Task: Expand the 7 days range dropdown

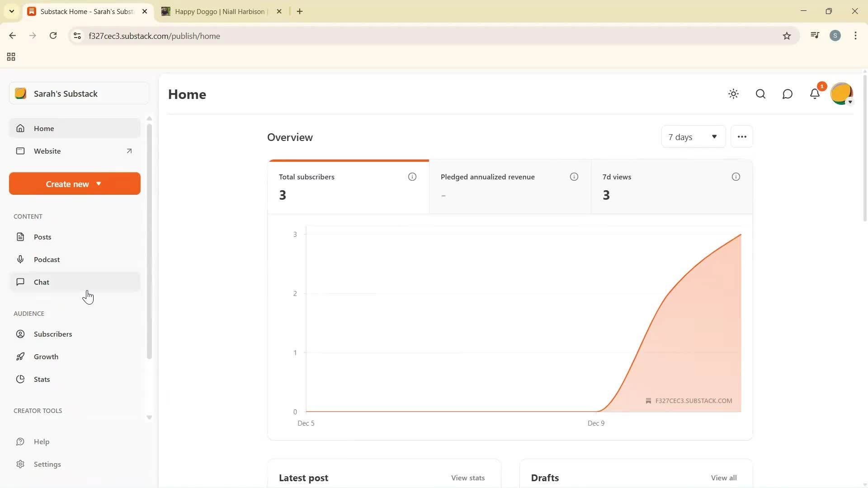Action: (693, 137)
